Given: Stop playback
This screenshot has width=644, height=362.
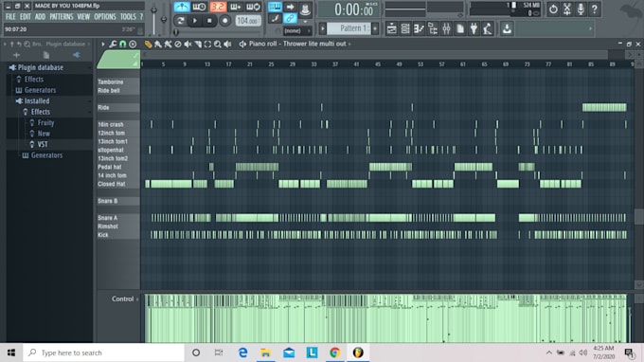Looking at the screenshot, I should pyautogui.click(x=209, y=21).
